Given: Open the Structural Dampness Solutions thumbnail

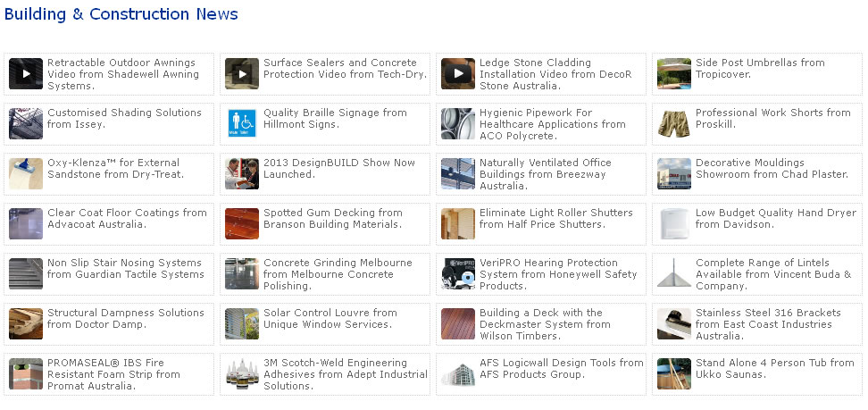Looking at the screenshot, I should [26, 324].
